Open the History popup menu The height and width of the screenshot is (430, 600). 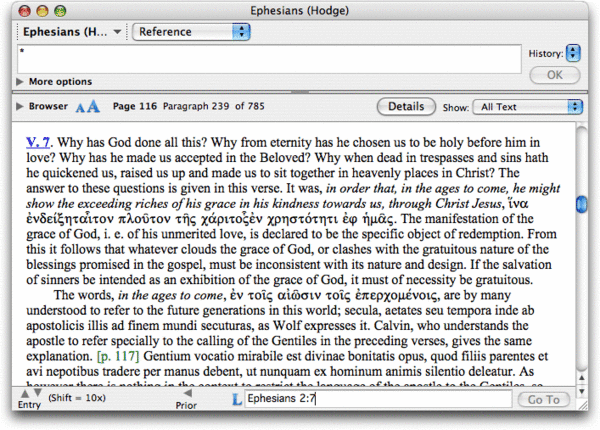[x=574, y=52]
